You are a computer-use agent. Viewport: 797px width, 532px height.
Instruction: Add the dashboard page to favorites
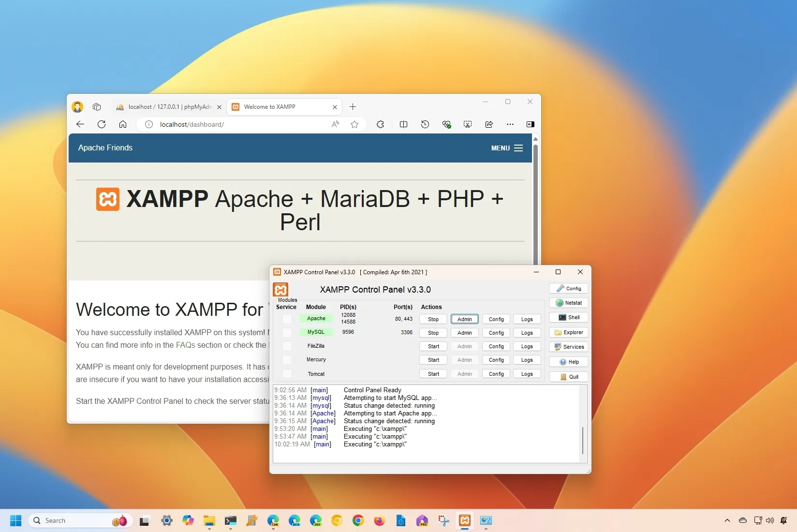354,124
